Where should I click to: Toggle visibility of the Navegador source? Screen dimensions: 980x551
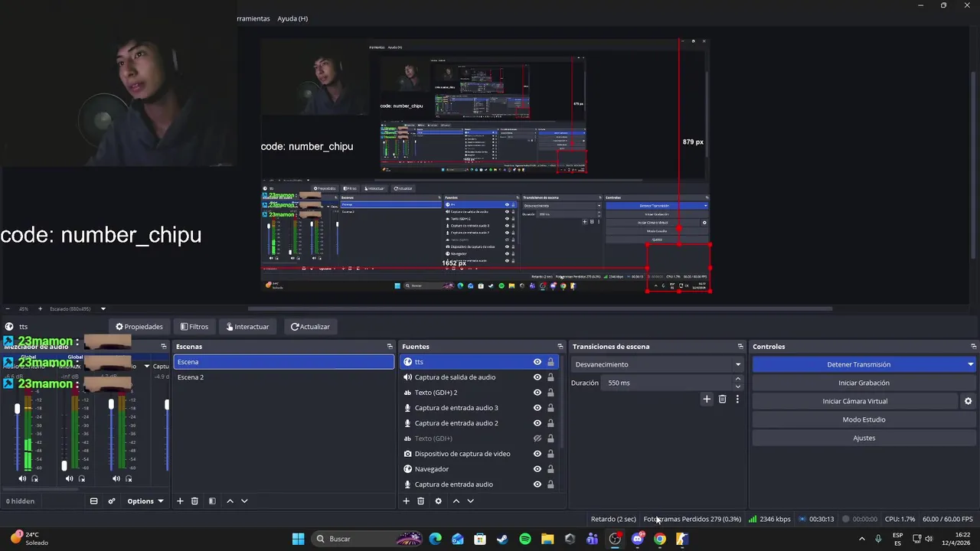click(537, 469)
